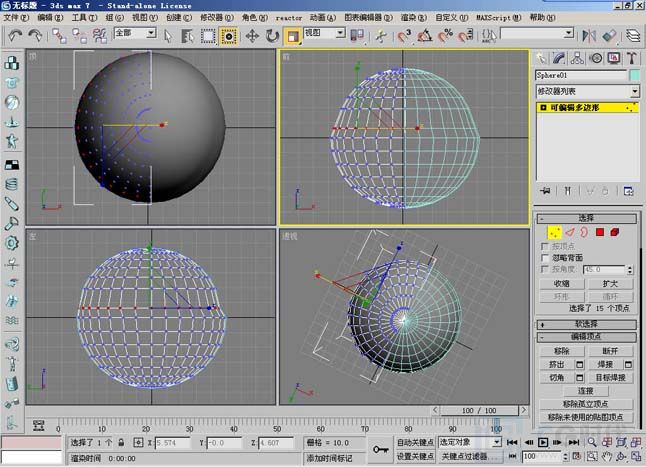Select the Select and Link tool
This screenshot has height=468, width=646.
[x=59, y=36]
